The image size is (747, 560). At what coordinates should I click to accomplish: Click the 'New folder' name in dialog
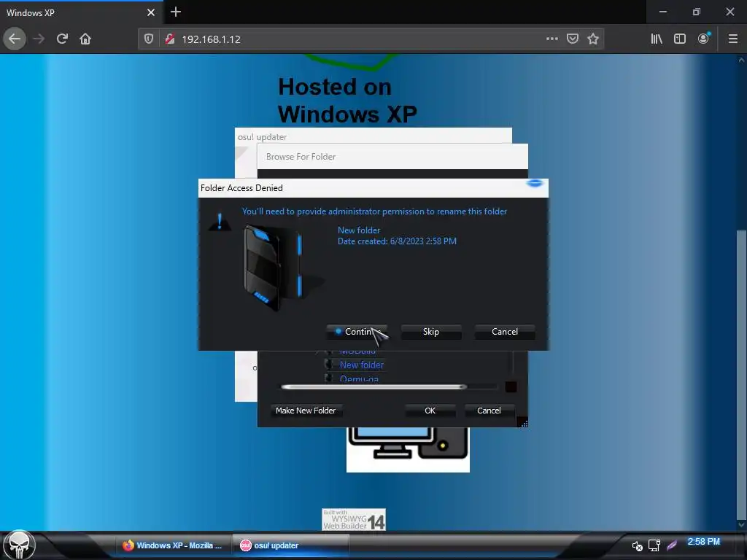point(359,230)
